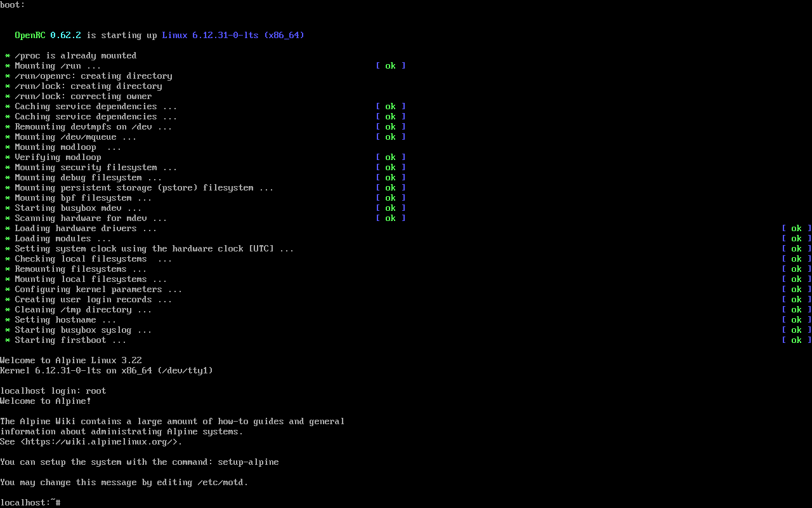Click 'Mounting security filesystem' line
Image resolution: width=812 pixels, height=508 pixels.
[96, 168]
